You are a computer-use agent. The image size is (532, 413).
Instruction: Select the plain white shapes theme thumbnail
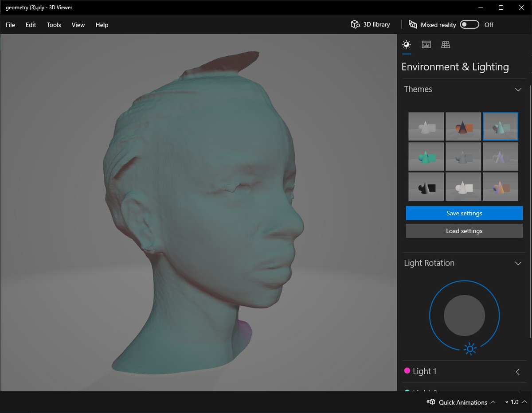tap(426, 126)
